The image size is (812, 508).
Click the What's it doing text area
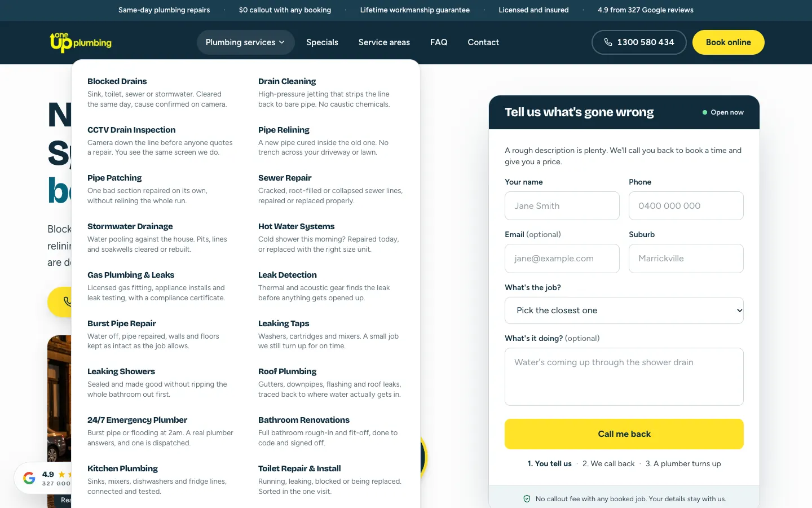click(624, 376)
